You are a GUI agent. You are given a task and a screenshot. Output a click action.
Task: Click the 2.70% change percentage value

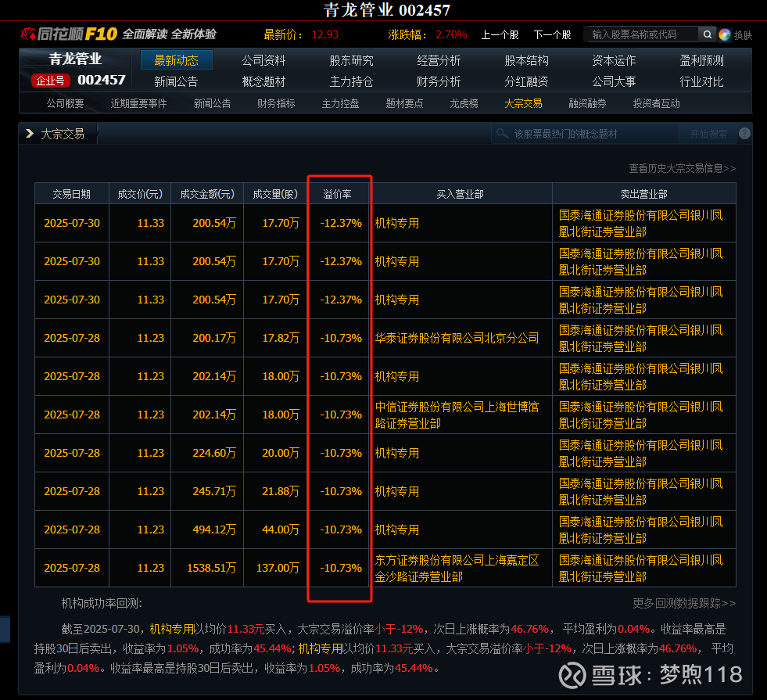click(451, 34)
